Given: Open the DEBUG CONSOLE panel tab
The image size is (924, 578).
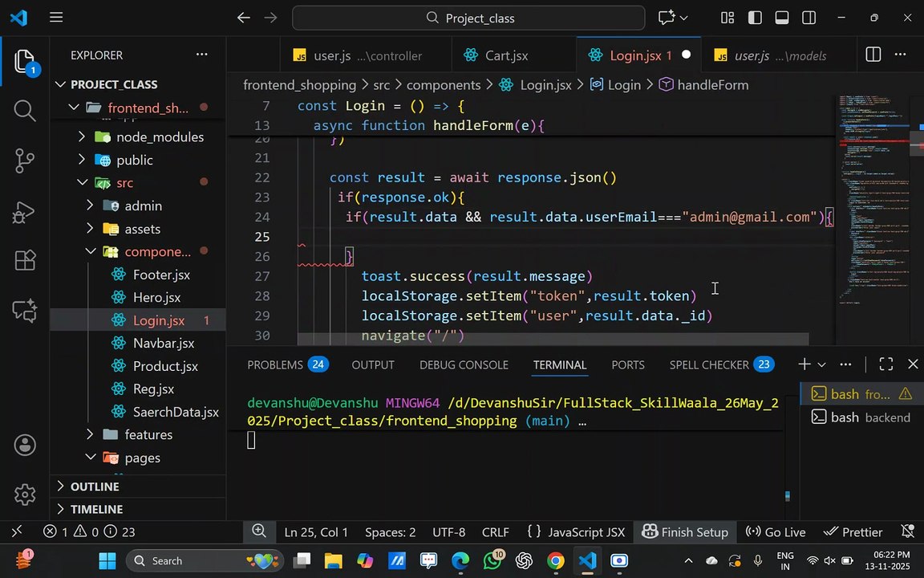Looking at the screenshot, I should 464,364.
